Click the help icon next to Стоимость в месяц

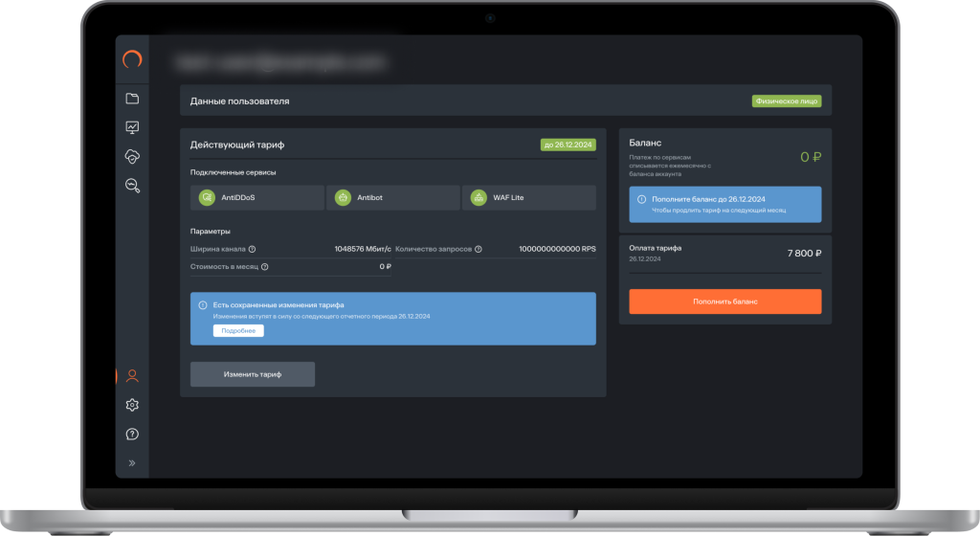coord(264,267)
